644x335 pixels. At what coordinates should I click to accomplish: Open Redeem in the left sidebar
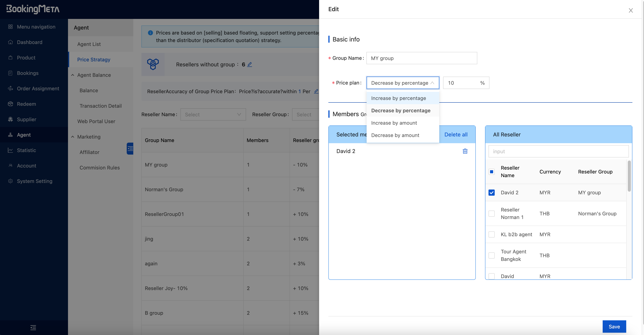pos(26,104)
